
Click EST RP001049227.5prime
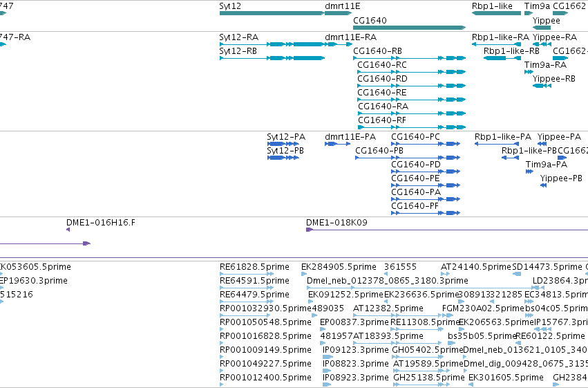point(222,371)
